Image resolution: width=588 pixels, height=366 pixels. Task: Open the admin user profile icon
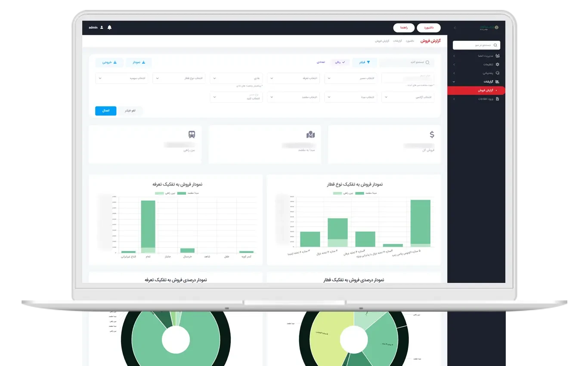pyautogui.click(x=102, y=28)
